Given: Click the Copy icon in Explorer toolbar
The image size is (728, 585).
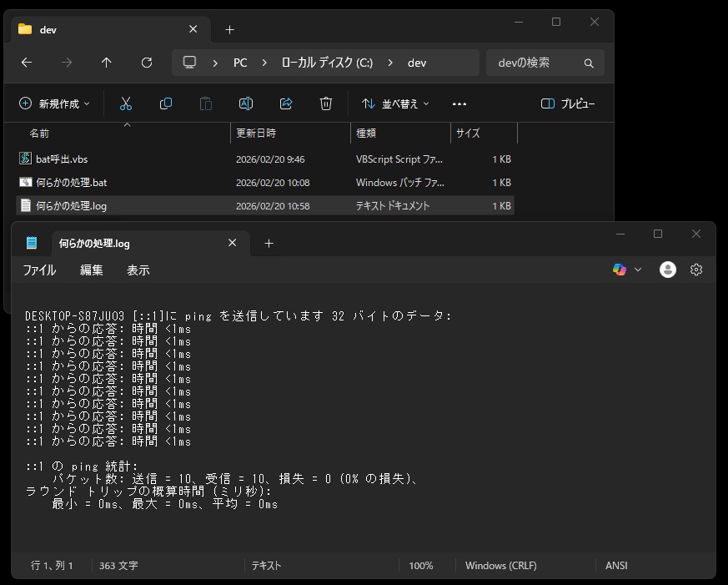Looking at the screenshot, I should click(166, 103).
